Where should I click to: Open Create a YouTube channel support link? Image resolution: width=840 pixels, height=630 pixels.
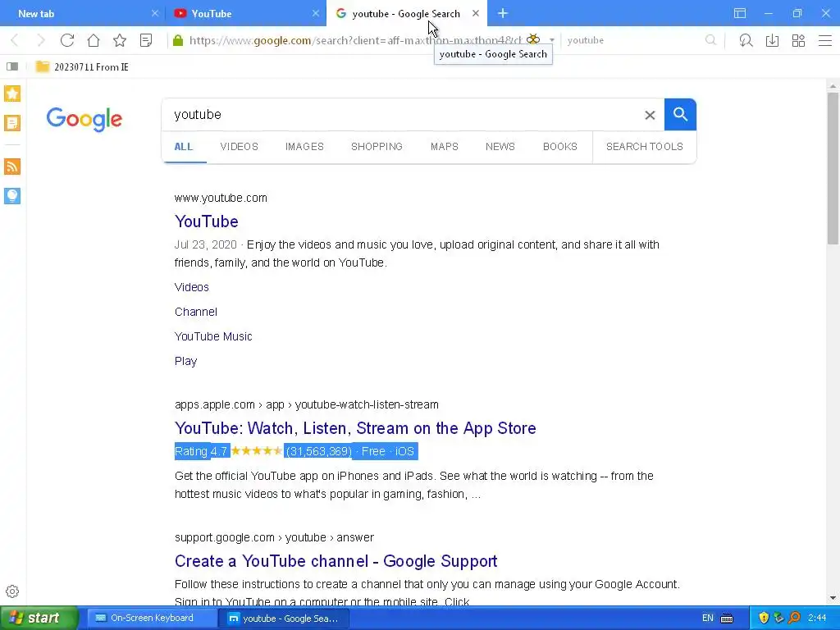[336, 561]
